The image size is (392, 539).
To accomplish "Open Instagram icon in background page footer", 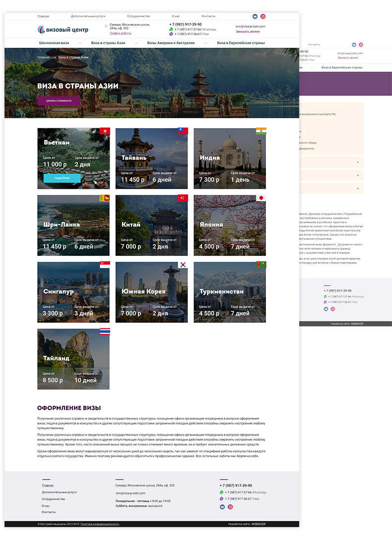I will click(x=332, y=309).
